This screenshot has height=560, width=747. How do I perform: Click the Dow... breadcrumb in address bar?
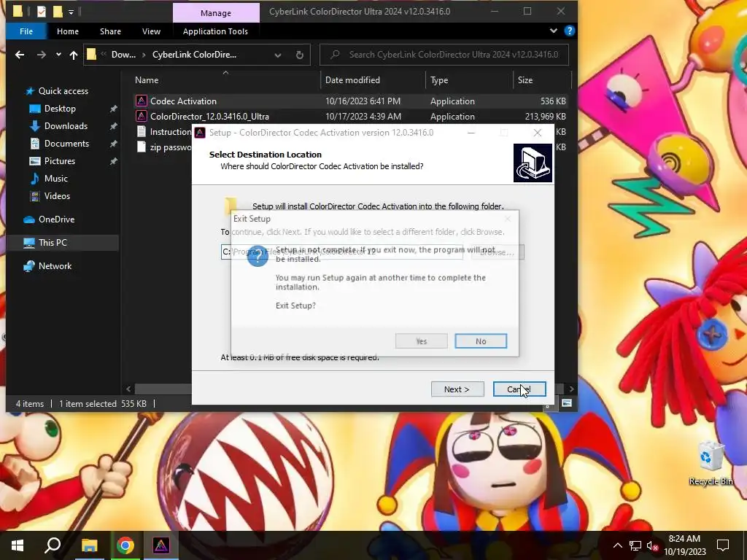click(123, 55)
